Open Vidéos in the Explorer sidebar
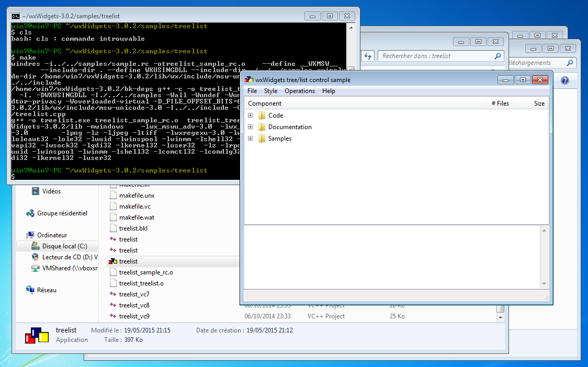 click(51, 191)
